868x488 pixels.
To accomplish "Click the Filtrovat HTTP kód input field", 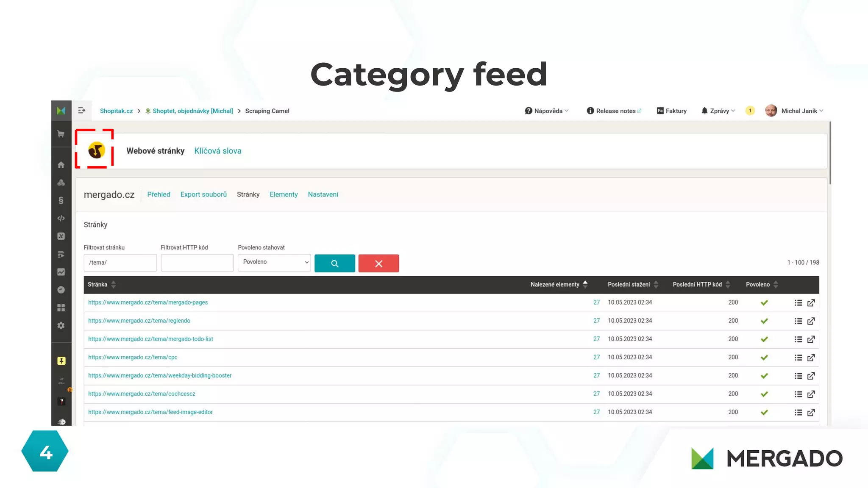I will [x=197, y=263].
